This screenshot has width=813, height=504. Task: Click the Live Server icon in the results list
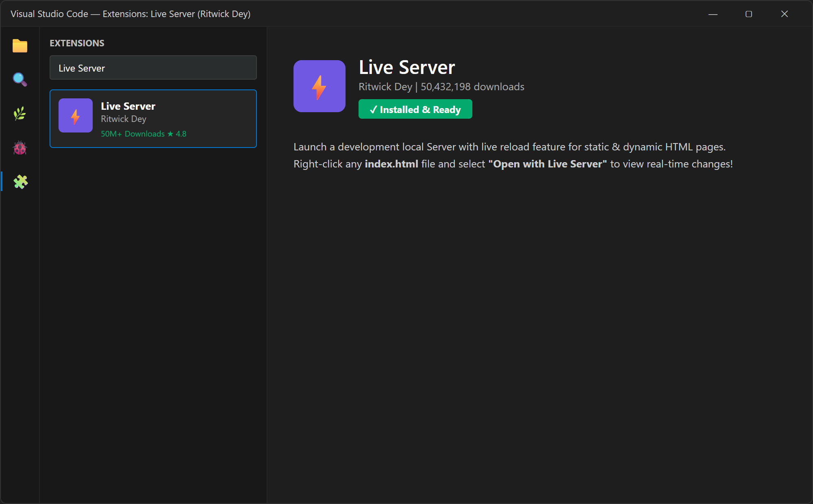76,115
